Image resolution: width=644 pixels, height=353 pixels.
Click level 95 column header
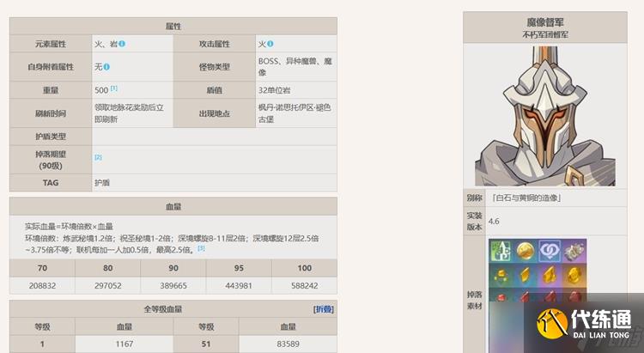pos(239,268)
